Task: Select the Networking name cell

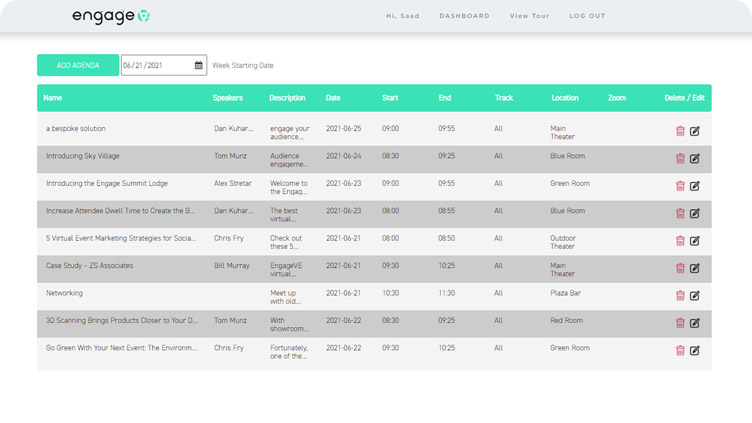Action: pos(64,293)
